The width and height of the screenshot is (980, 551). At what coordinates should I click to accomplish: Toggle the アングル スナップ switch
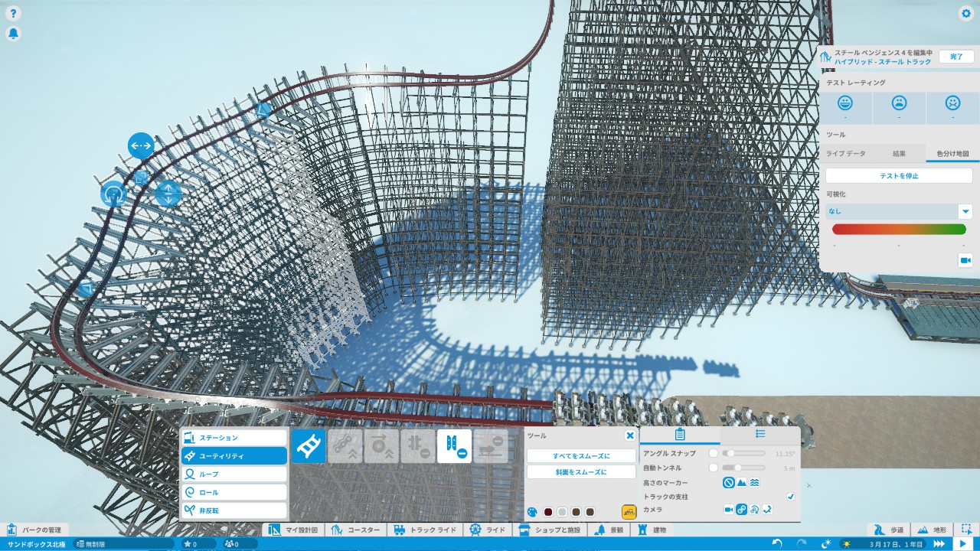point(714,454)
